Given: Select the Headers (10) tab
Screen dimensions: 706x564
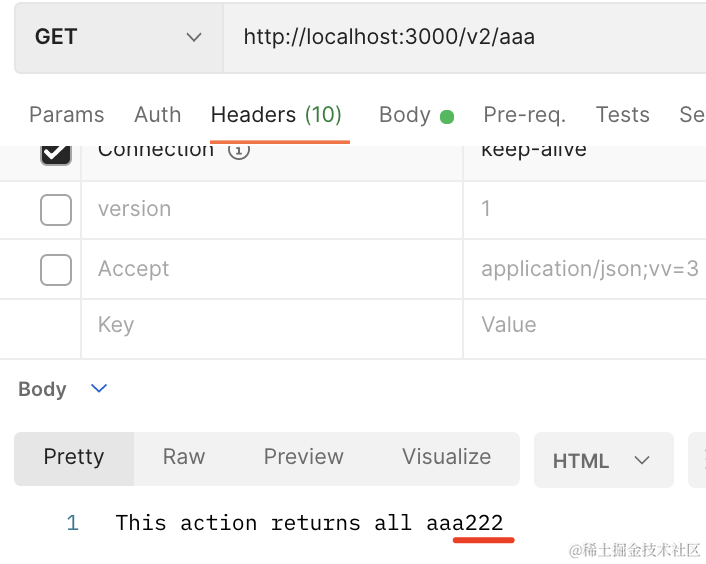Looking at the screenshot, I should 276,115.
